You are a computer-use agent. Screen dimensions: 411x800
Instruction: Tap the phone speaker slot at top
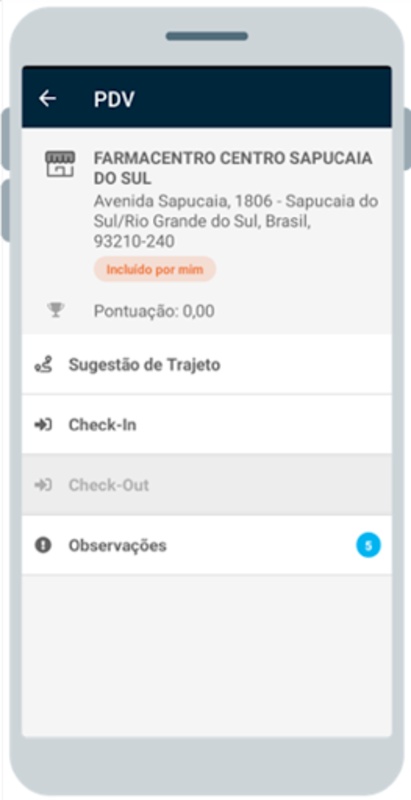[207, 36]
